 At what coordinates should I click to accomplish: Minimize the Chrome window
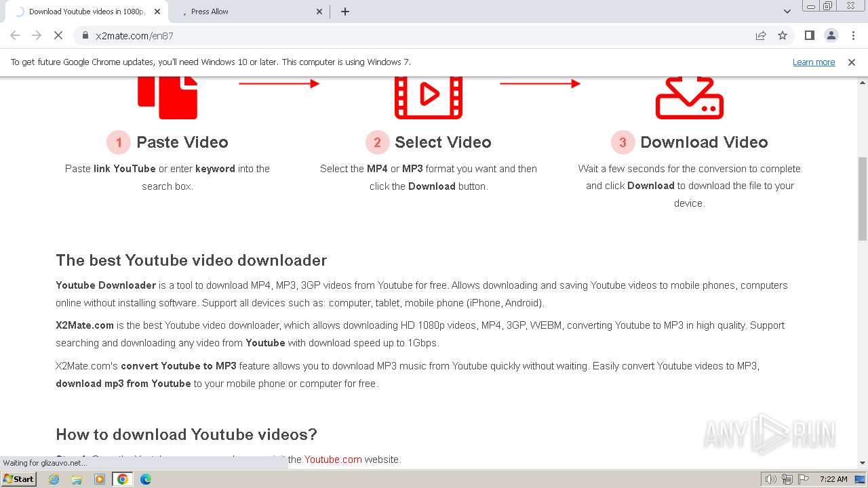click(x=811, y=6)
